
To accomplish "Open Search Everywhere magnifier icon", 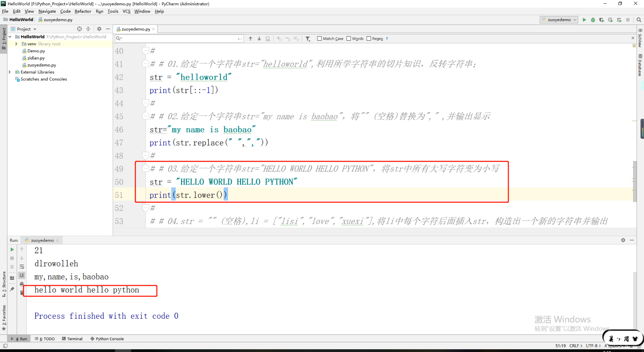I will 639,20.
